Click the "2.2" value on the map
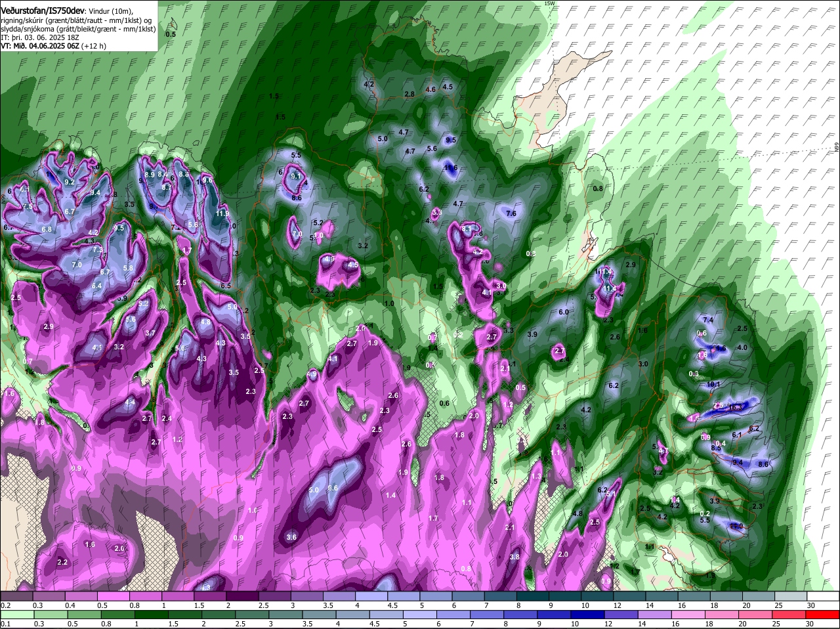840x629 pixels. pos(62,562)
